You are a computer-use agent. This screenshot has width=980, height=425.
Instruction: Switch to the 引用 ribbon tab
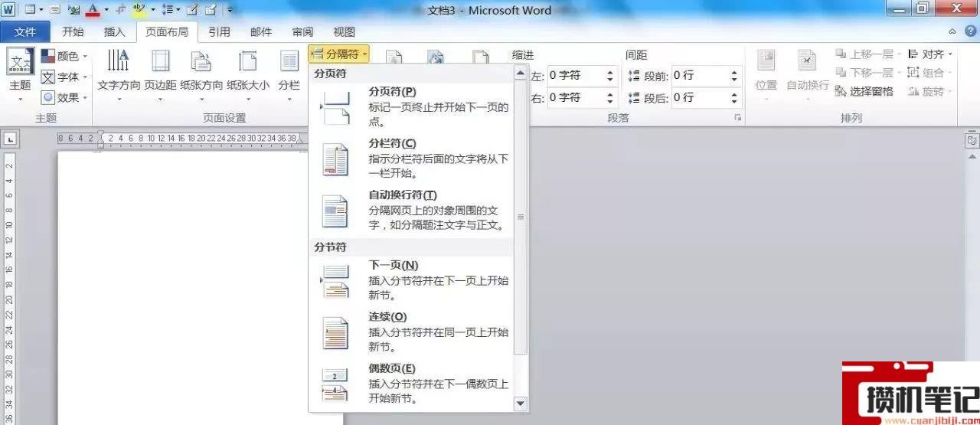pos(219,32)
